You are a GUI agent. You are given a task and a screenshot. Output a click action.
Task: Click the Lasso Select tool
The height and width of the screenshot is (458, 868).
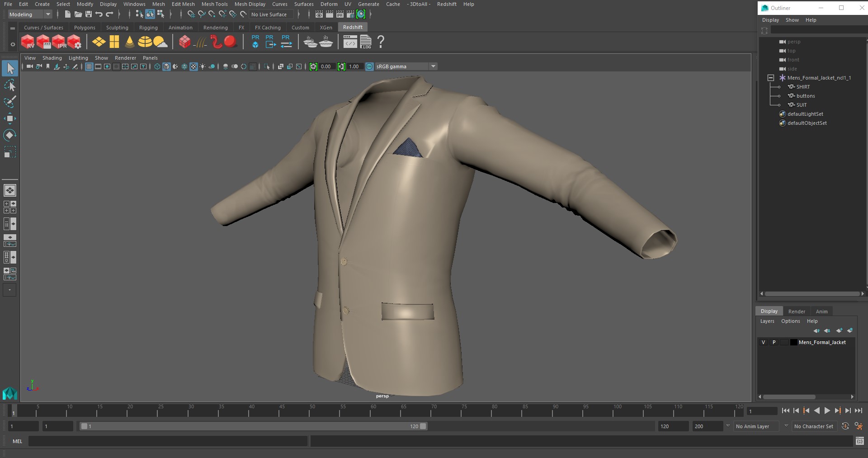click(x=9, y=85)
